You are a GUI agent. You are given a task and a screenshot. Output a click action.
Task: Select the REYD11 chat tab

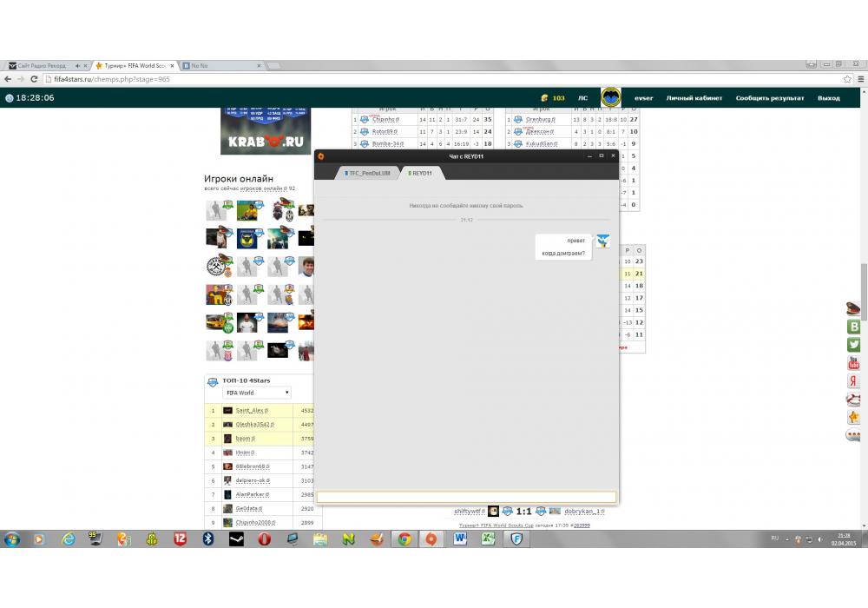tap(420, 174)
